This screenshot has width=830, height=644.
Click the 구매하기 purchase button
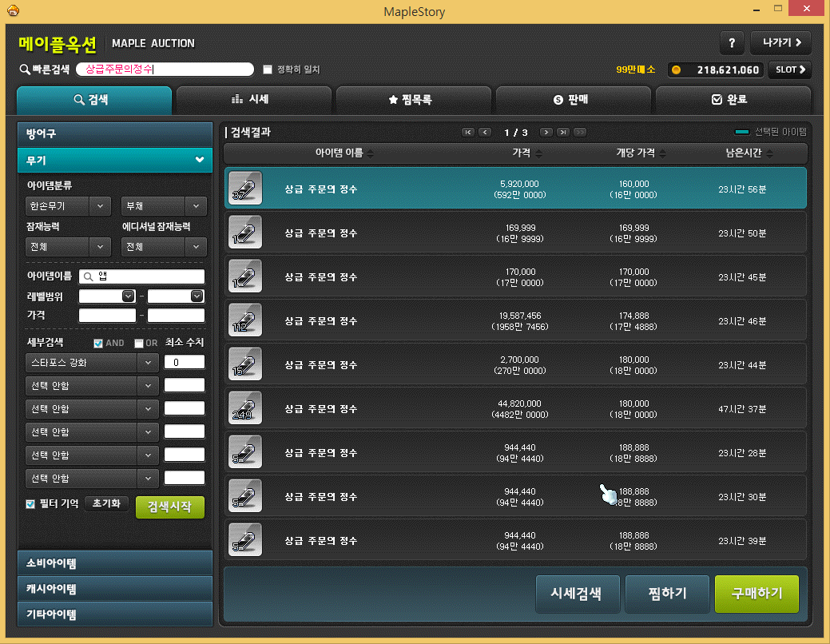(756, 594)
